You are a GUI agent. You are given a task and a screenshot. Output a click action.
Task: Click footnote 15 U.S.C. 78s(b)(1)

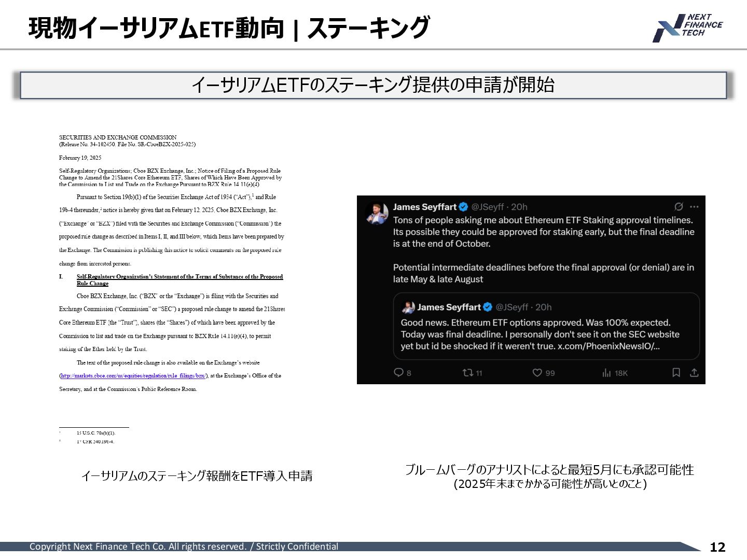point(96,432)
